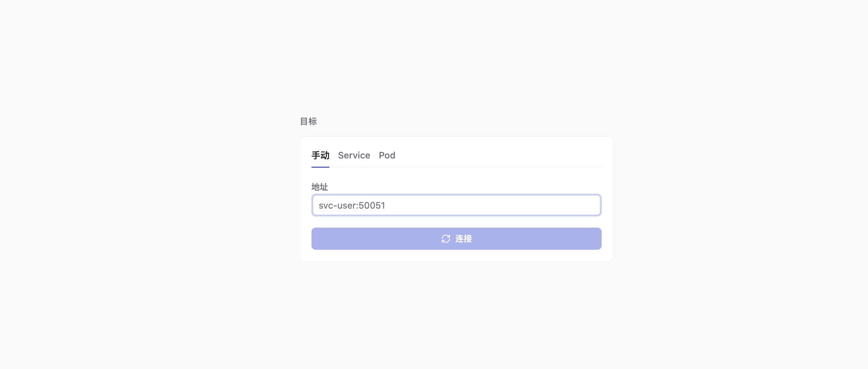Click the white card's bottom margin below the 连接 button
Image resolution: width=868 pixels, height=369 pixels.
click(x=457, y=256)
